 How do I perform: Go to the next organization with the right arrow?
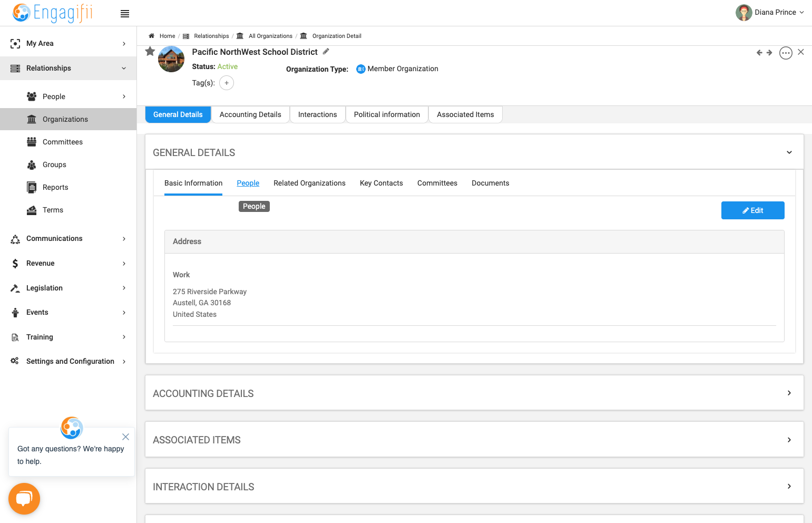point(769,53)
